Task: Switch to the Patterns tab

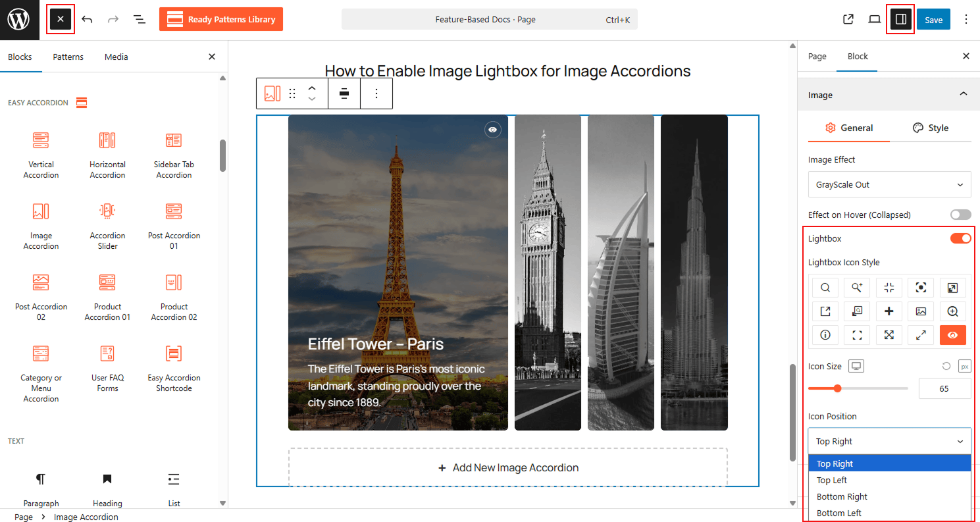Action: click(68, 57)
